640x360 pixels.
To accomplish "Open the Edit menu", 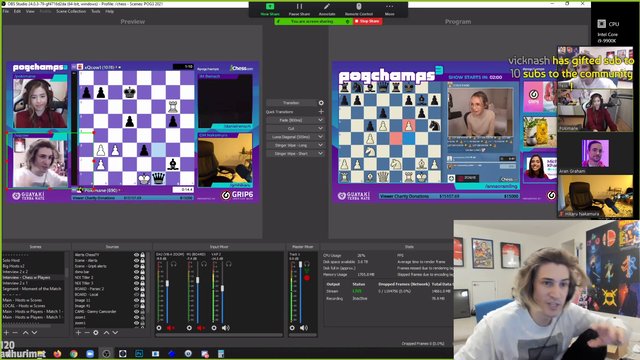I will [17, 11].
